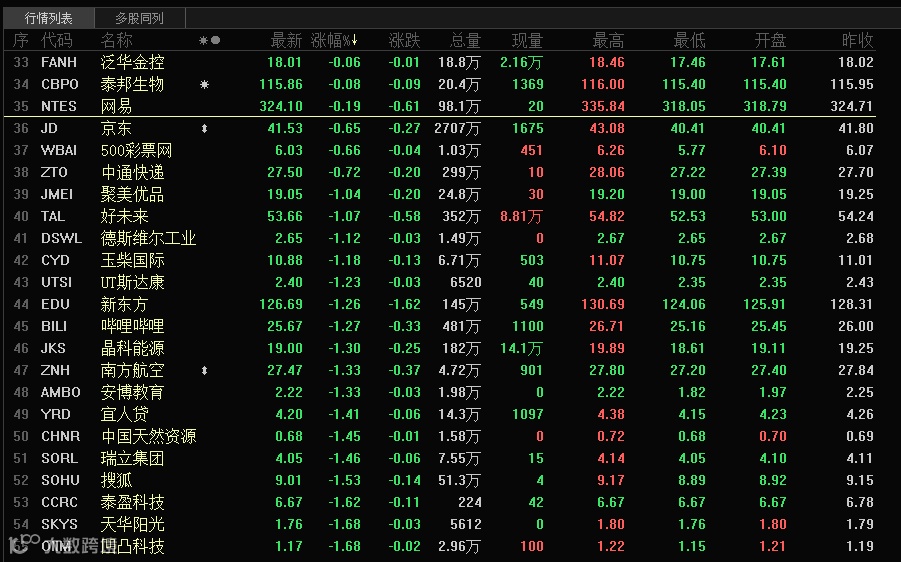Viewport: 901px width, 562px height.
Task: Click UTSI total volume 6520
Action: click(x=466, y=282)
